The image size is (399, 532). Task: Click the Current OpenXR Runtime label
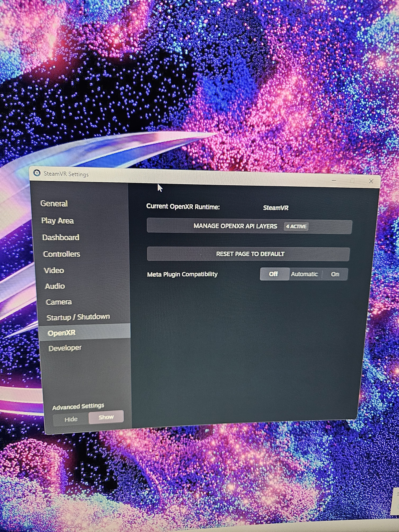pyautogui.click(x=183, y=207)
